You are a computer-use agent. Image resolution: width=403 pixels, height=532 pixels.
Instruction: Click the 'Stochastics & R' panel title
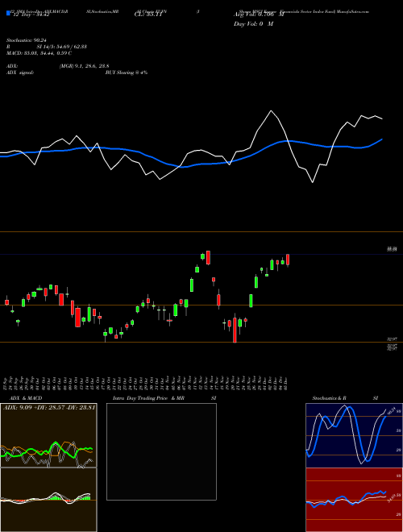pos(329,398)
